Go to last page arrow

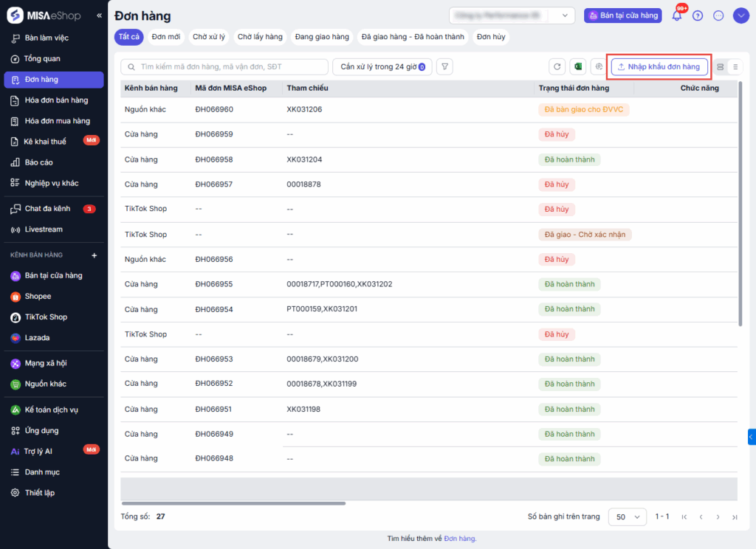coord(735,517)
